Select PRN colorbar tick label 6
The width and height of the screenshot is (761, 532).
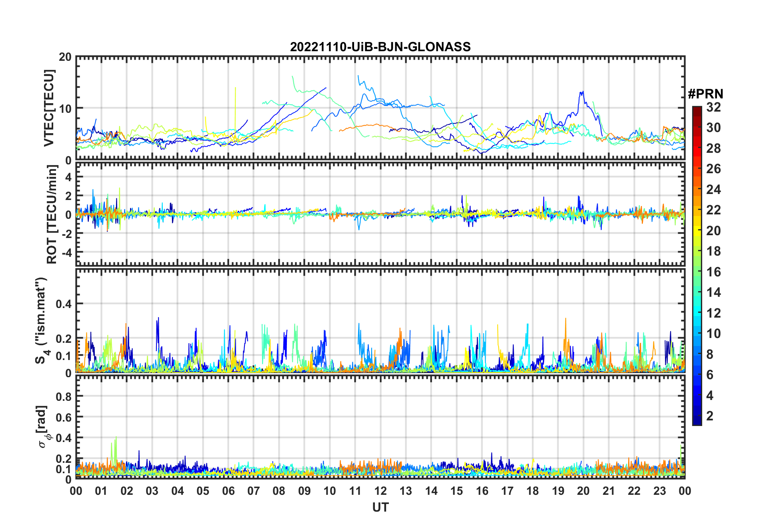pyautogui.click(x=710, y=375)
